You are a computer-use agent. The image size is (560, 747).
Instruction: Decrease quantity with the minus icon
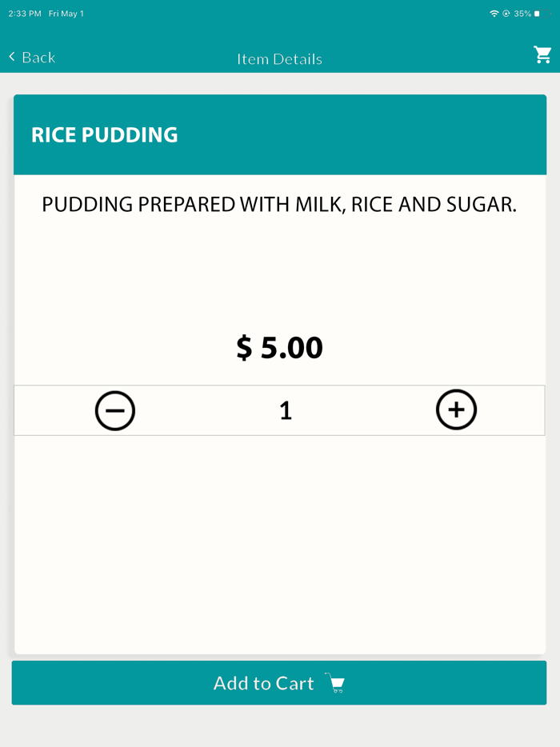115,410
